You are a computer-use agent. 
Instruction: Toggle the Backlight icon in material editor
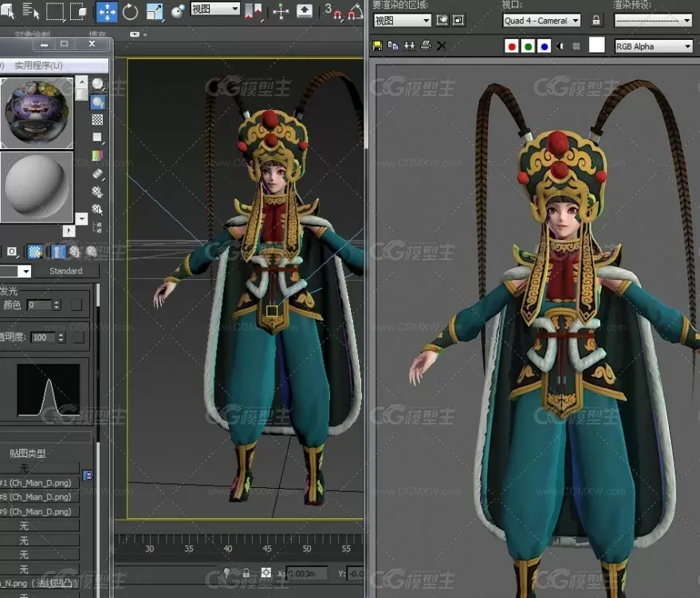pyautogui.click(x=97, y=102)
